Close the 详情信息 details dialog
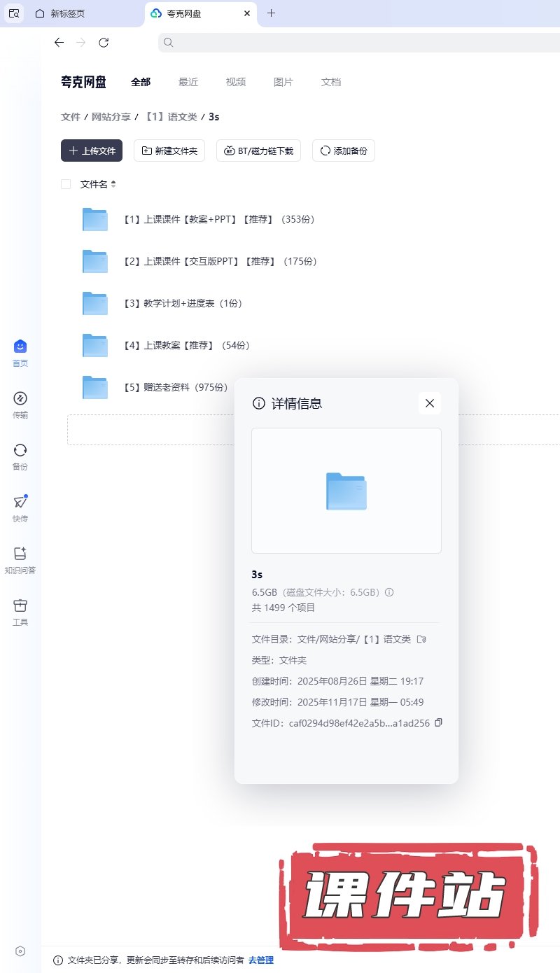 [430, 403]
